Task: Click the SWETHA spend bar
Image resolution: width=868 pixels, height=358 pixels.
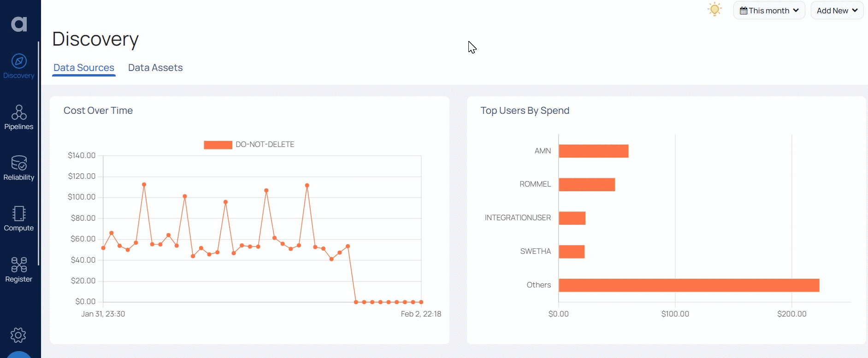Action: 572,252
